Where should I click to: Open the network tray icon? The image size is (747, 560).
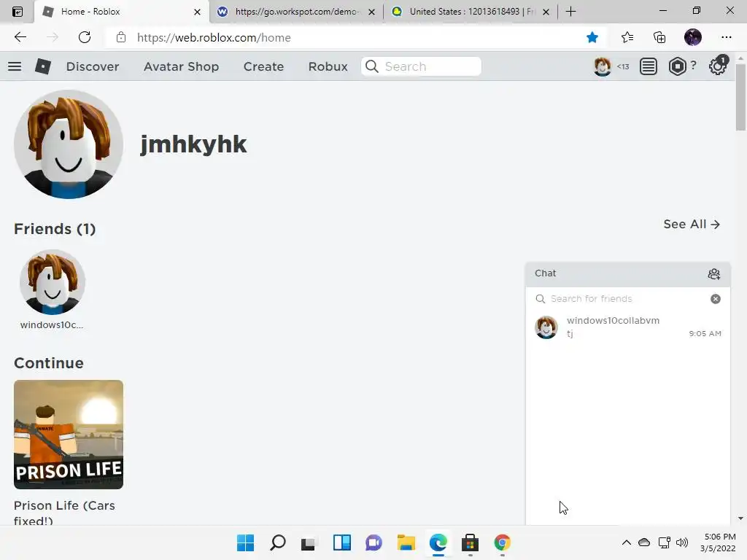pyautogui.click(x=664, y=542)
